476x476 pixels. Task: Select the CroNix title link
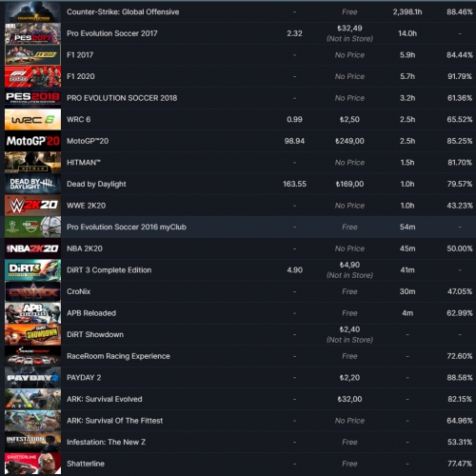tap(78, 291)
